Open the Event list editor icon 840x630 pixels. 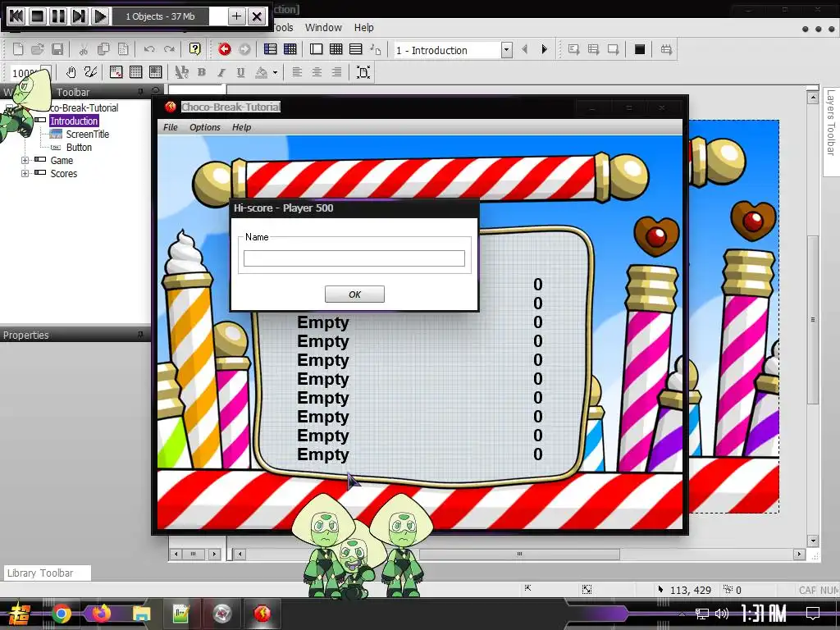pyautogui.click(x=356, y=49)
